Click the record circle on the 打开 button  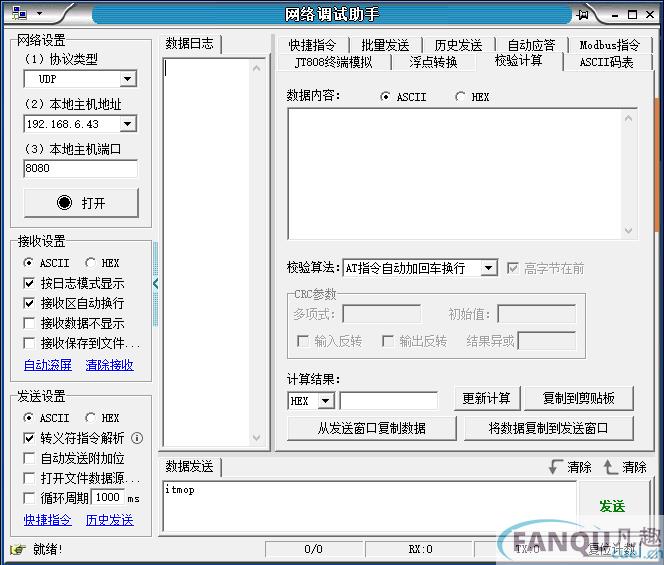click(65, 202)
